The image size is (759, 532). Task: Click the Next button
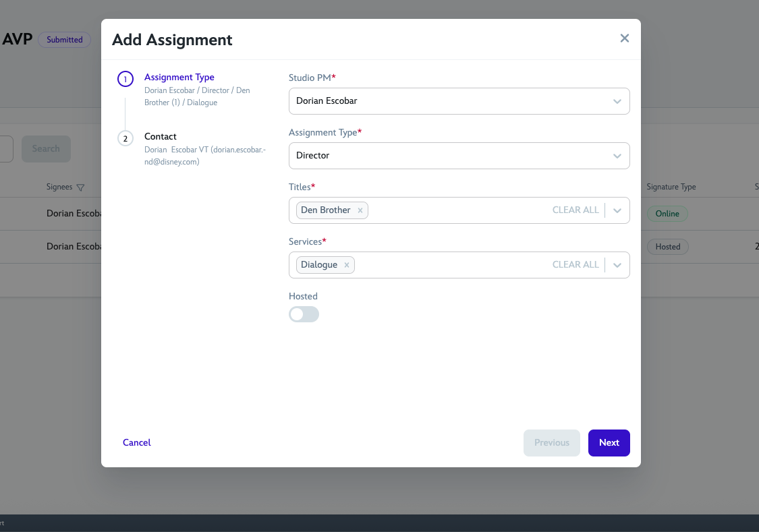point(609,442)
